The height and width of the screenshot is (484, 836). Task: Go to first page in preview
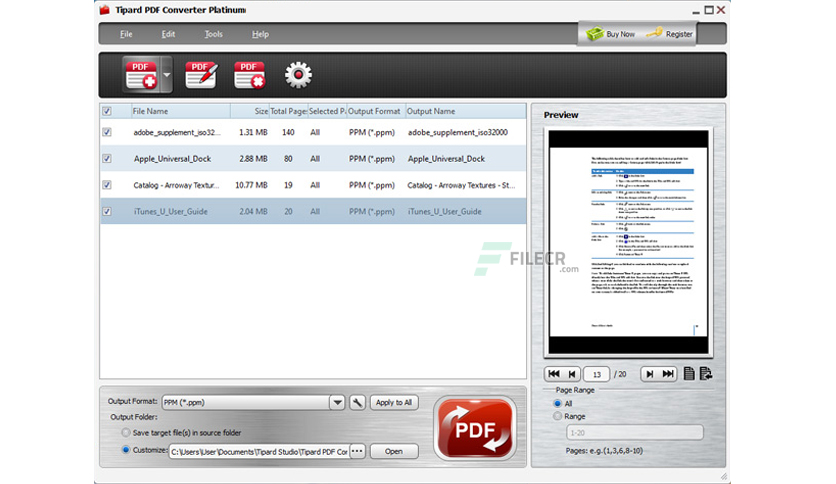[553, 374]
